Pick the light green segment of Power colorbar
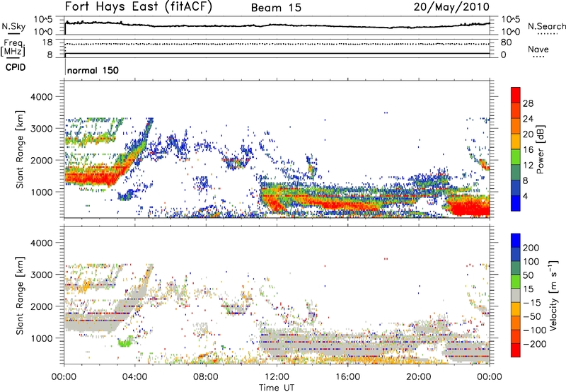Screen dimensions: 566x392 point(516,157)
